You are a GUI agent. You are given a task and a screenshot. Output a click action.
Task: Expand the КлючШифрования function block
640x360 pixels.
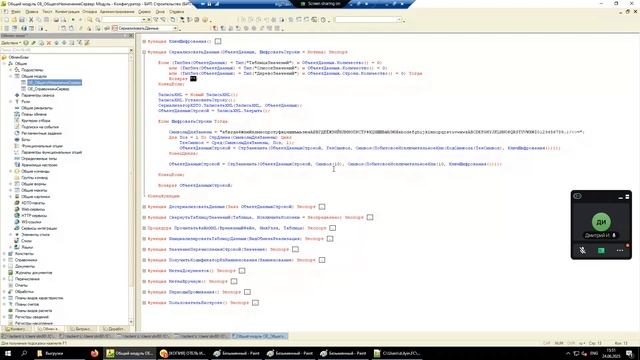coord(144,41)
